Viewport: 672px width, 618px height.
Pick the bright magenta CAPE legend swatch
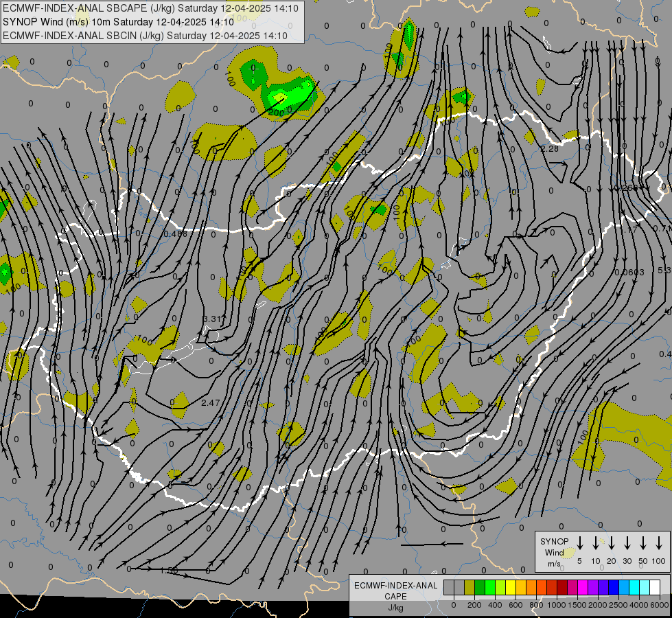pos(583,587)
